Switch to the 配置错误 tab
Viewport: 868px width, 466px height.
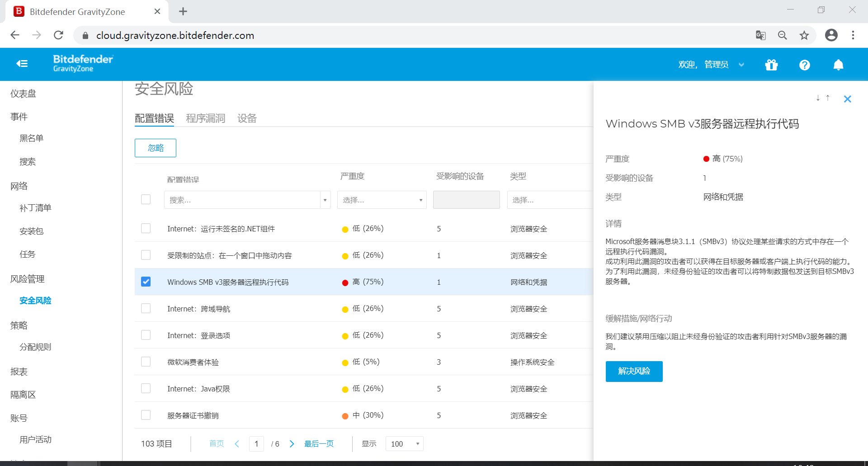tap(155, 118)
